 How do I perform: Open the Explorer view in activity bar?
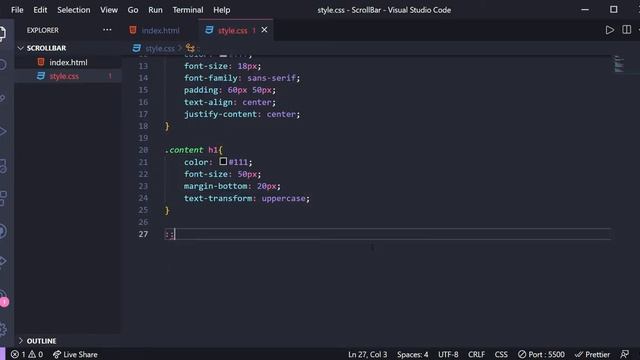tap(2, 33)
